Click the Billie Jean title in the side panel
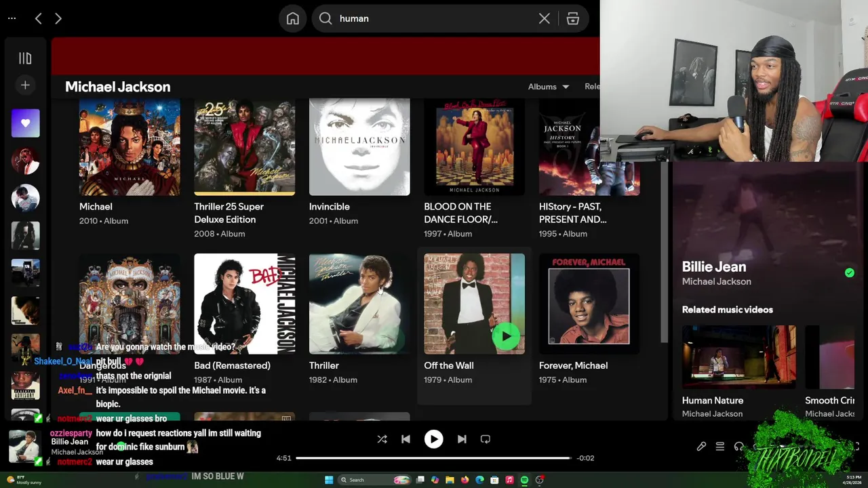Screen dimensions: 868x488 click(714, 266)
